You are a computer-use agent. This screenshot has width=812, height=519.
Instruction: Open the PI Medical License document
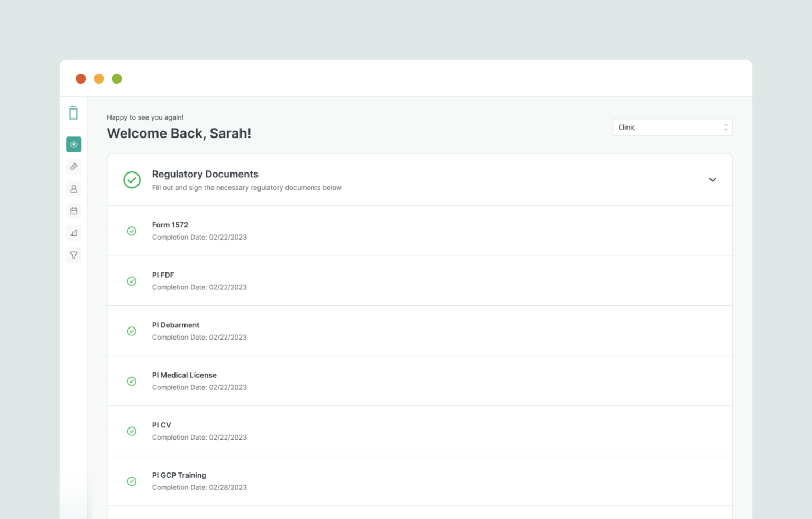pyautogui.click(x=184, y=375)
